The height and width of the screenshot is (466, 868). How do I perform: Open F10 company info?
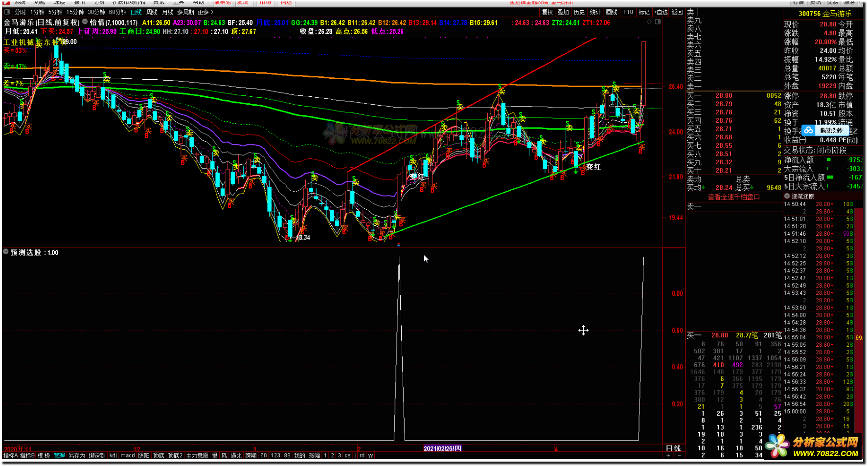coord(628,12)
